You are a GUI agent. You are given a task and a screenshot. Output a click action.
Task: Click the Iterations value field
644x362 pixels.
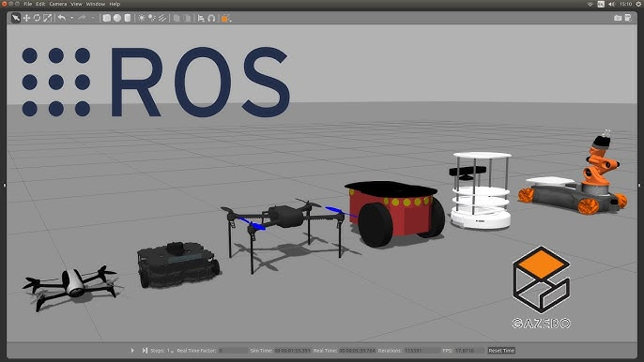click(x=422, y=351)
